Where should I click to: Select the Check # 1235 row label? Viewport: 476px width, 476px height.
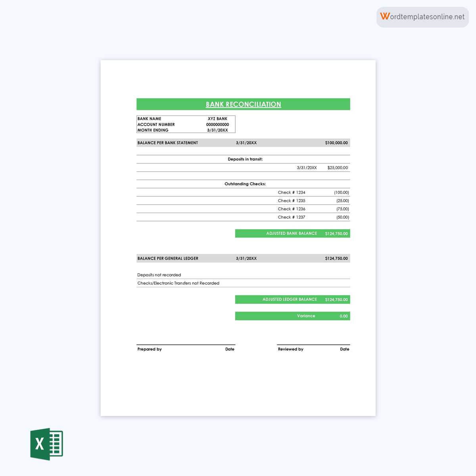[292, 201]
